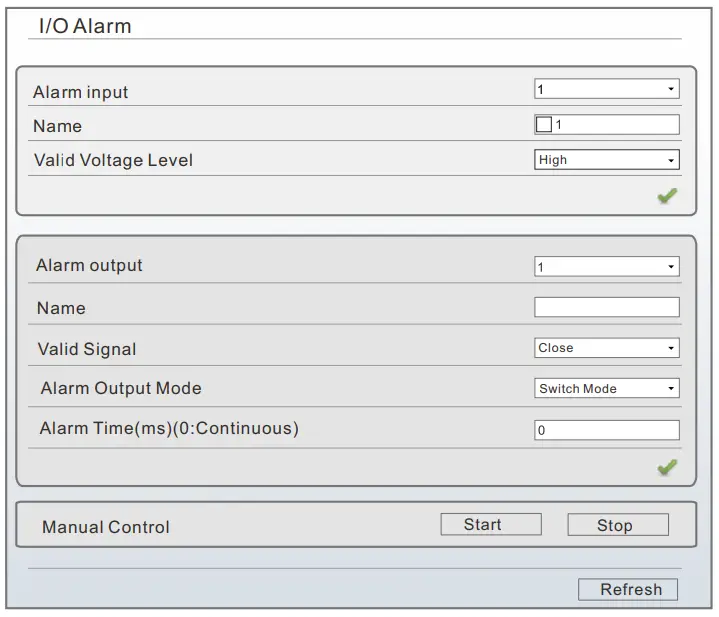The width and height of the screenshot is (719, 617).
Task: Click the Refresh button
Action: tap(628, 589)
